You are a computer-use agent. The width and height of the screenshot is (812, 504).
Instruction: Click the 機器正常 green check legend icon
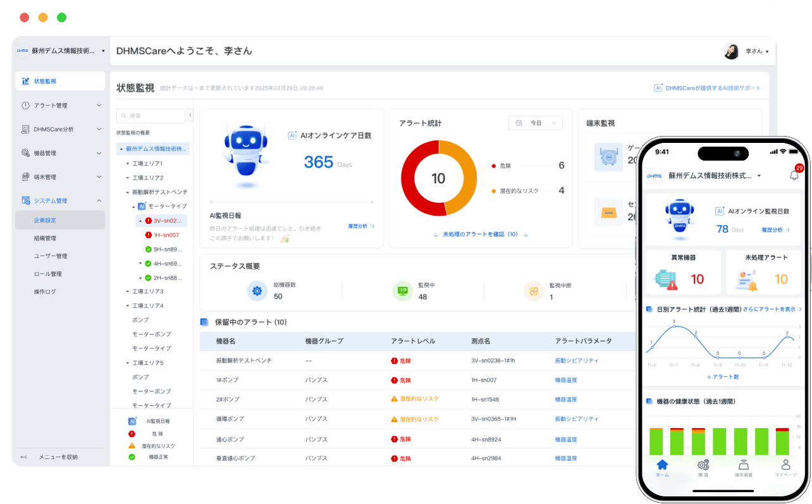coord(132,457)
